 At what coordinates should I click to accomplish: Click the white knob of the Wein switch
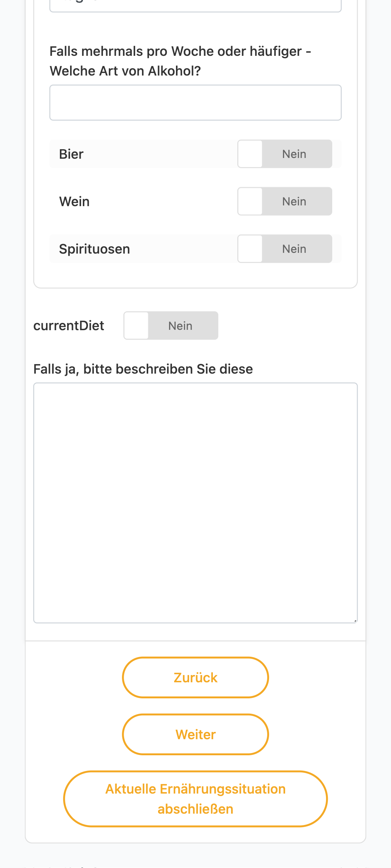click(250, 201)
